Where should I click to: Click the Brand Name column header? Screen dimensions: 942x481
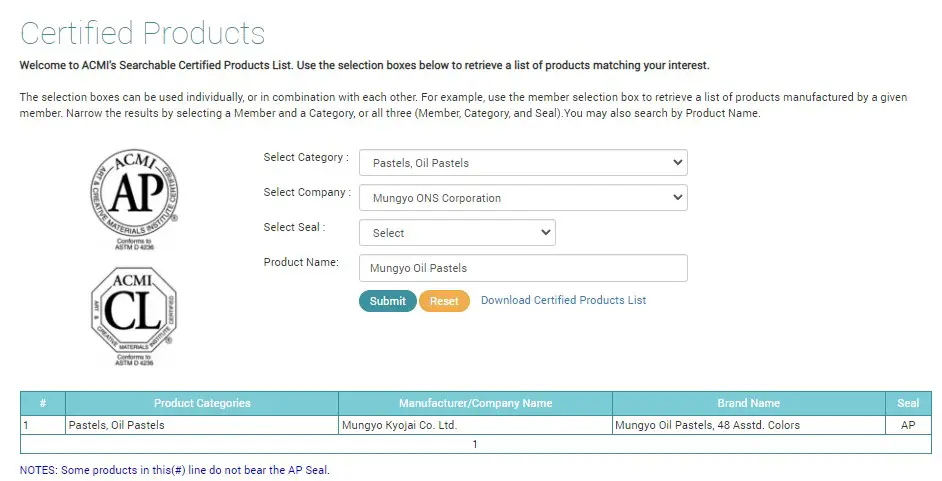click(x=749, y=403)
